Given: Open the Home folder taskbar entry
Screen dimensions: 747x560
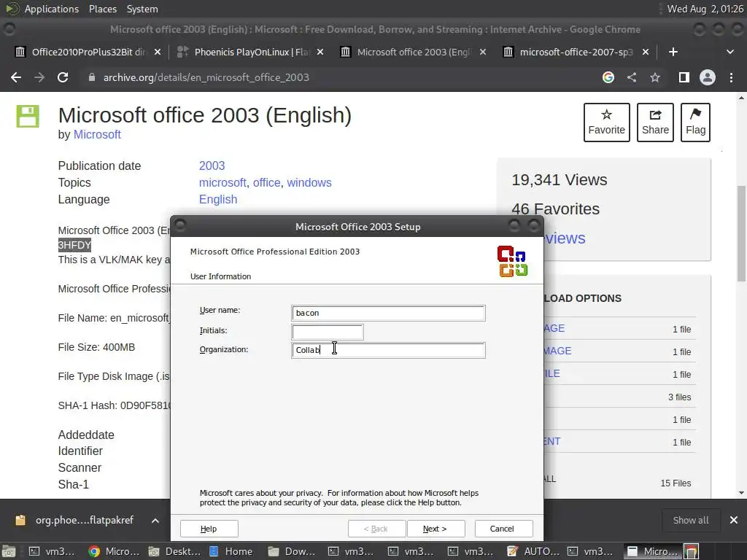Looking at the screenshot, I should pyautogui.click(x=231, y=551).
